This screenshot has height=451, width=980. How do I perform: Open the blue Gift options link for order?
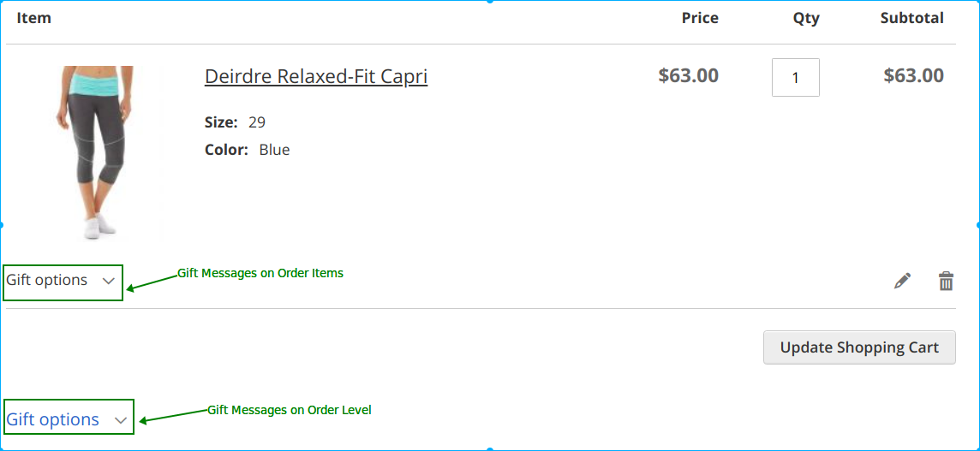point(53,419)
